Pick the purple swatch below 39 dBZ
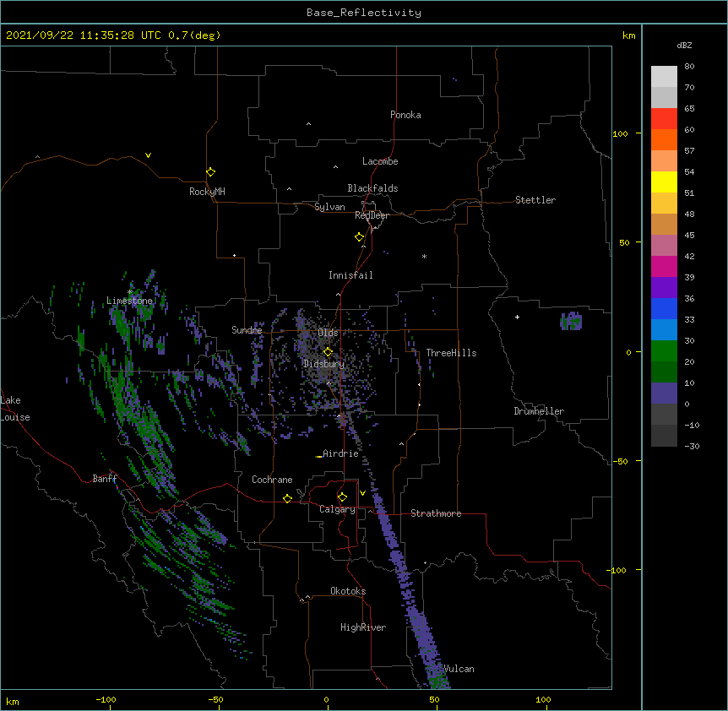728x711 pixels. click(x=664, y=287)
